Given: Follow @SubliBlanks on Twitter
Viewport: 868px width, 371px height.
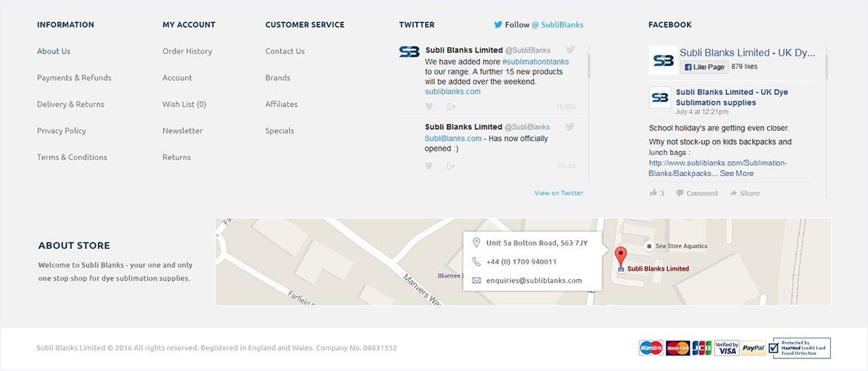Looking at the screenshot, I should tap(539, 25).
